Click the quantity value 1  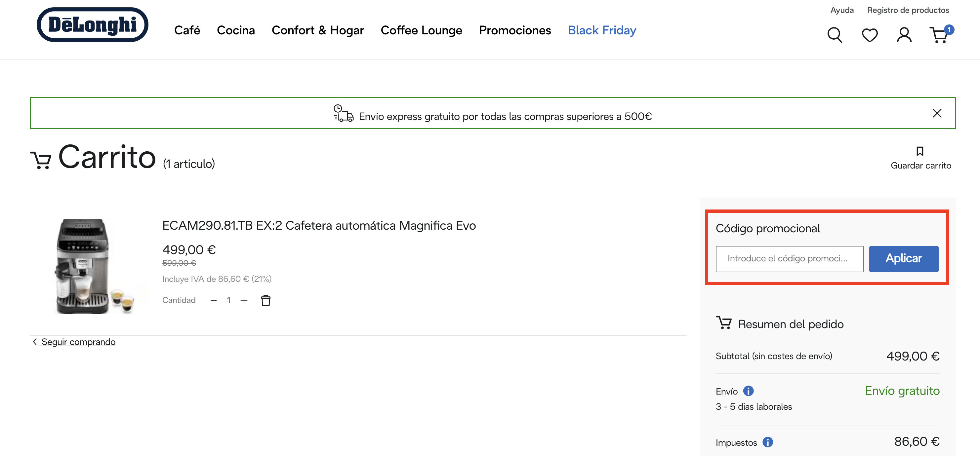click(229, 300)
